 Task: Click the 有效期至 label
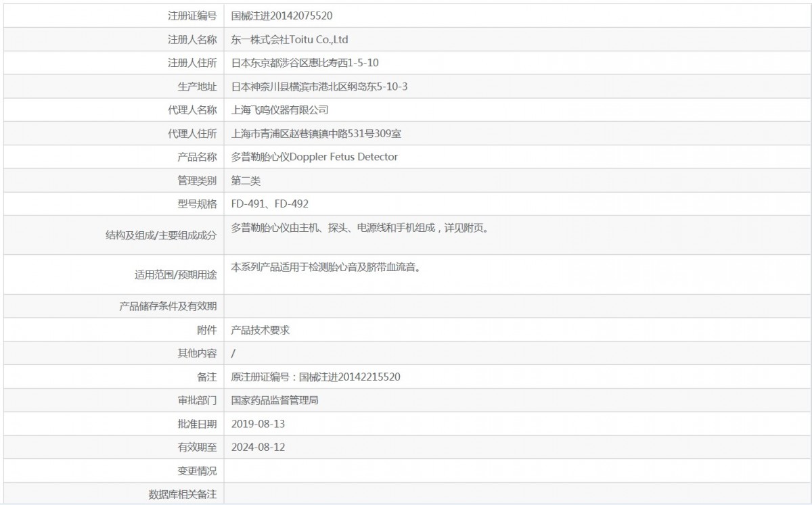(x=197, y=447)
